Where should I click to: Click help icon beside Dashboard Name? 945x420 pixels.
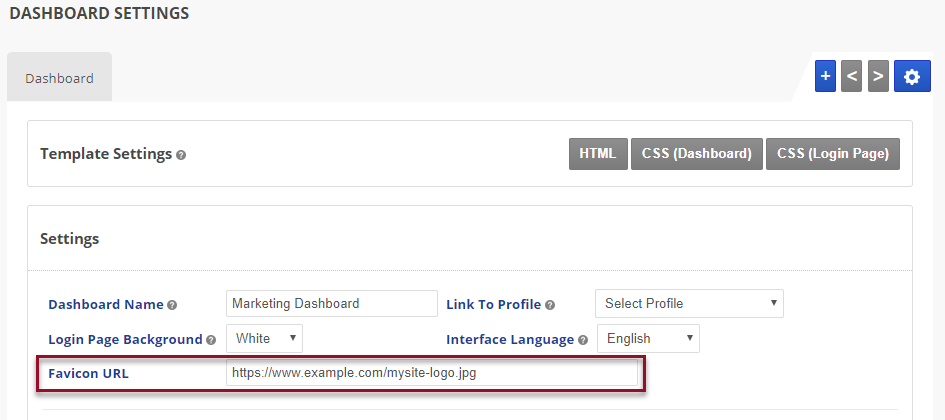(172, 305)
